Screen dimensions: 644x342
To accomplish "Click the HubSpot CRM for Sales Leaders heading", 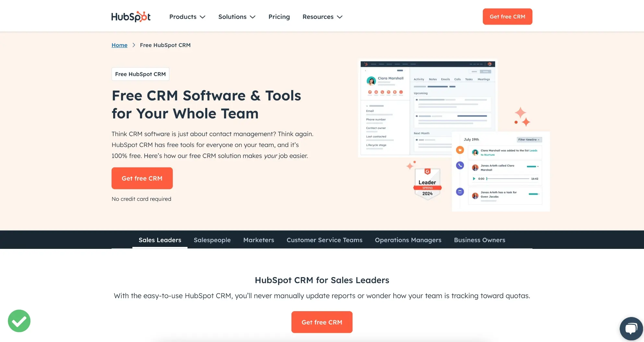I will tap(322, 280).
